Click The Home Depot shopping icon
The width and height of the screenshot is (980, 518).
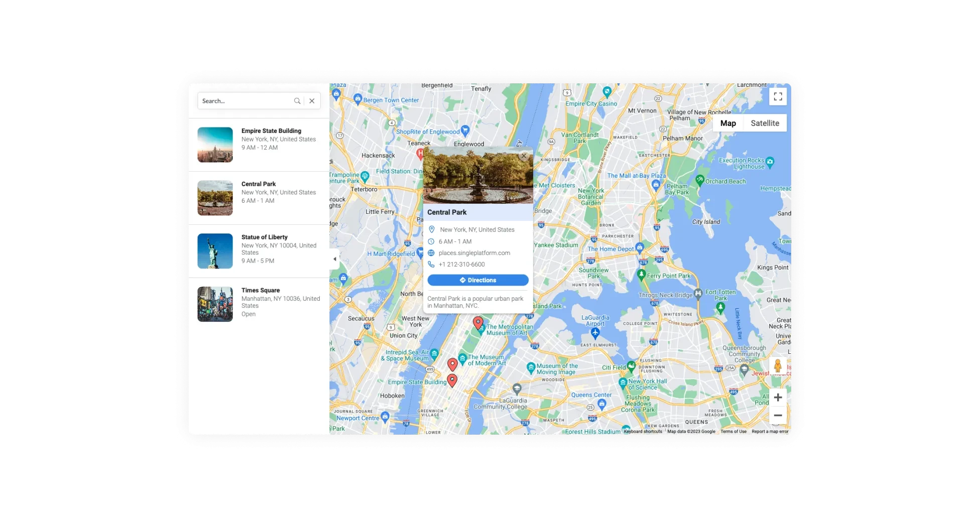640,247
